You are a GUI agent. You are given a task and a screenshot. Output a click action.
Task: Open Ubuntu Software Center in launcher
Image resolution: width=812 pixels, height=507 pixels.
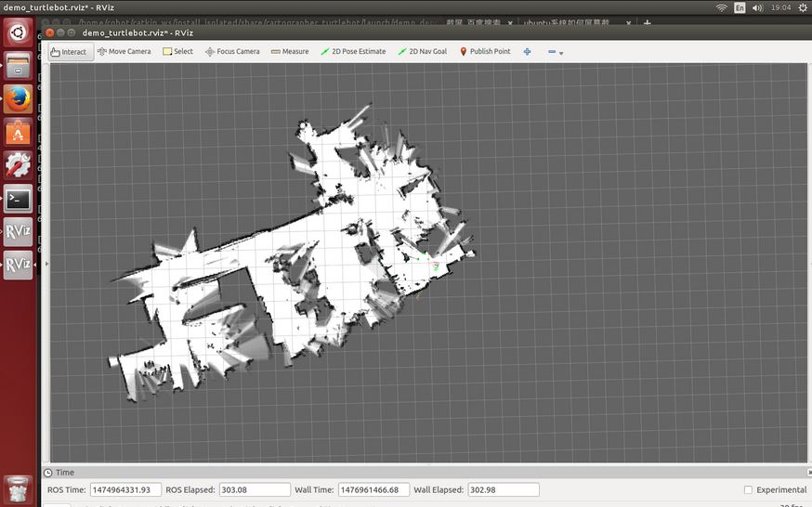click(18, 132)
